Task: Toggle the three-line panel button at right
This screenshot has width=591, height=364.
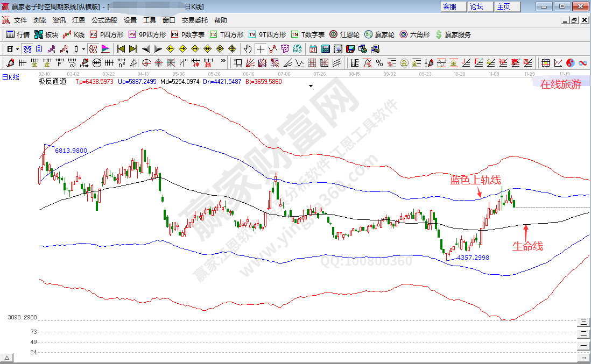Action: point(583,322)
